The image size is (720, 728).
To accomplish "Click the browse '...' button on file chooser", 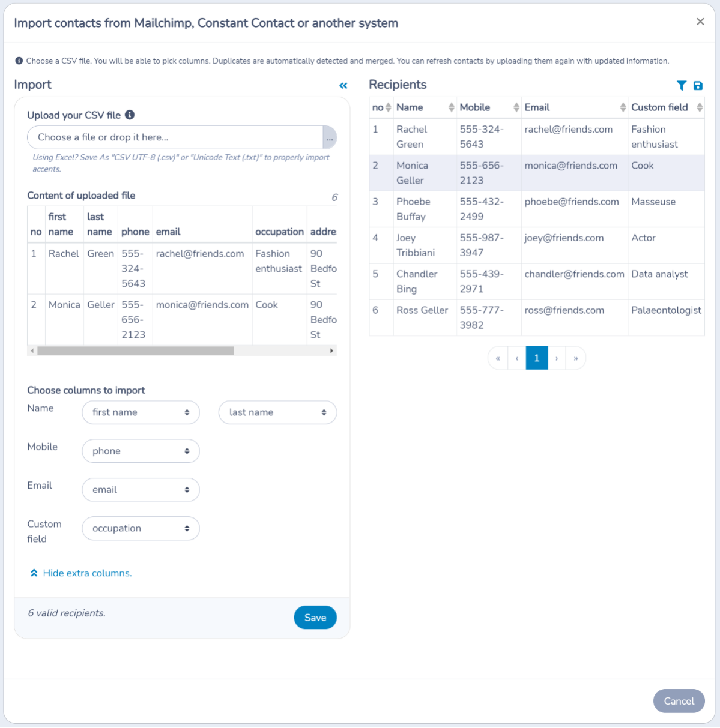I will coord(330,137).
